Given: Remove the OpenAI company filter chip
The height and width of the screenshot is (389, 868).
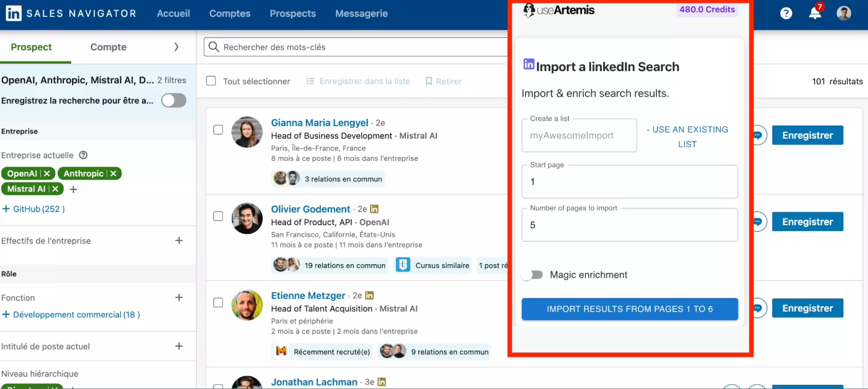Looking at the screenshot, I should pyautogui.click(x=47, y=173).
